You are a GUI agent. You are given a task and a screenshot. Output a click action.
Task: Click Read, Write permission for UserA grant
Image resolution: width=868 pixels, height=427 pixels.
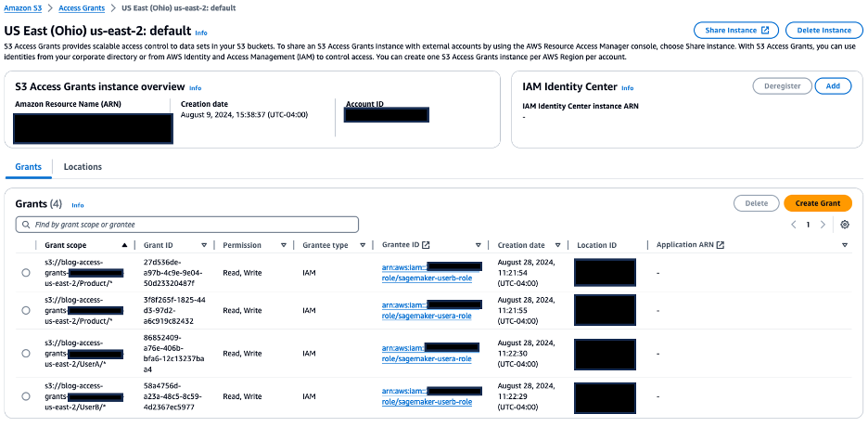point(242,354)
